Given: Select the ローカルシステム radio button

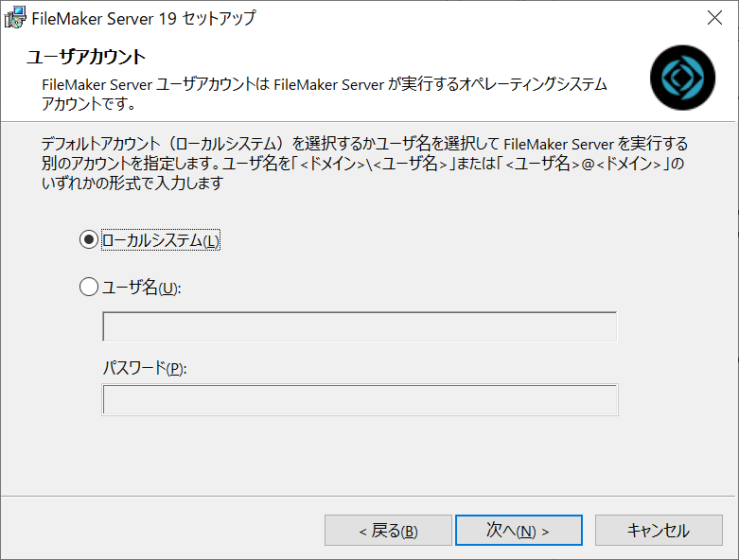Looking at the screenshot, I should click(89, 240).
